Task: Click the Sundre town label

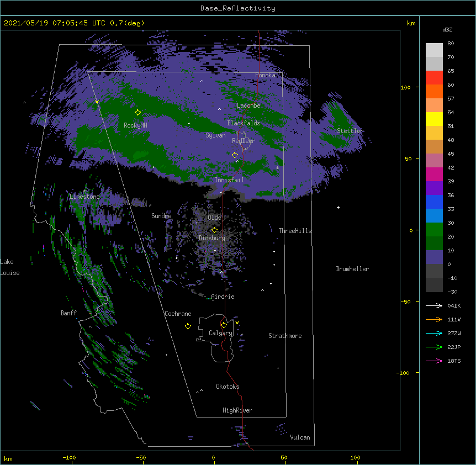Action: pos(161,216)
